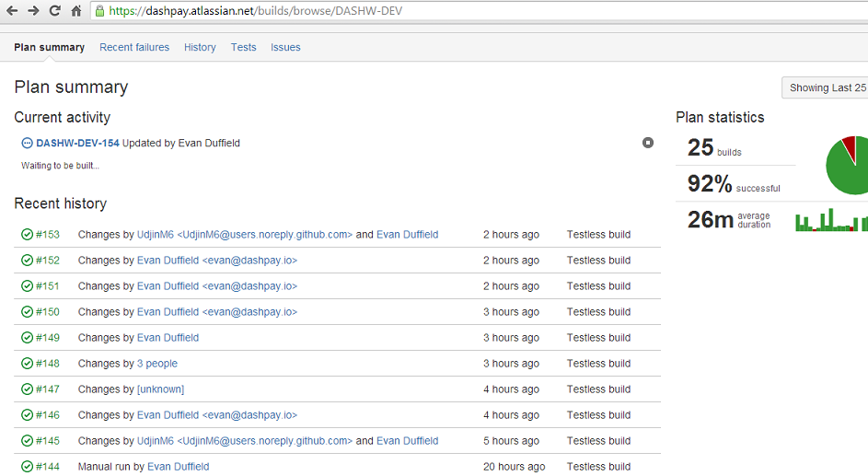Open build #150 link

[x=48, y=311]
